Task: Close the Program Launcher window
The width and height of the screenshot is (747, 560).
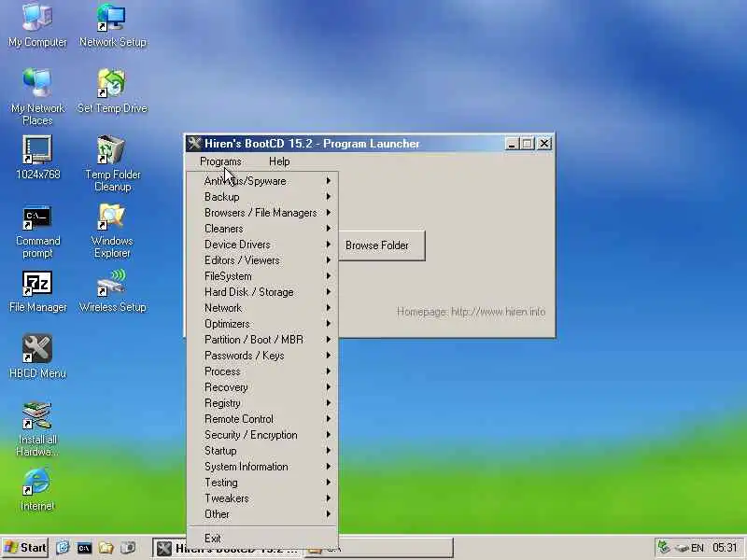Action: click(544, 144)
